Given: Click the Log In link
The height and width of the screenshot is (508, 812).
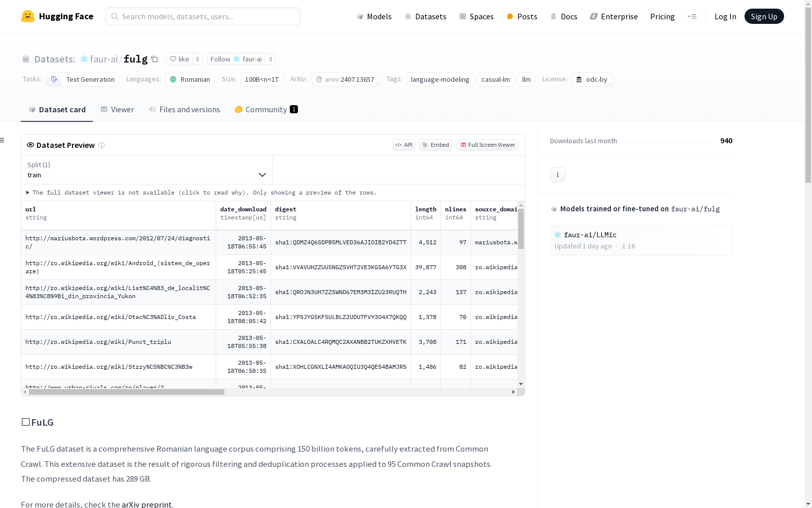Looking at the screenshot, I should click(725, 17).
